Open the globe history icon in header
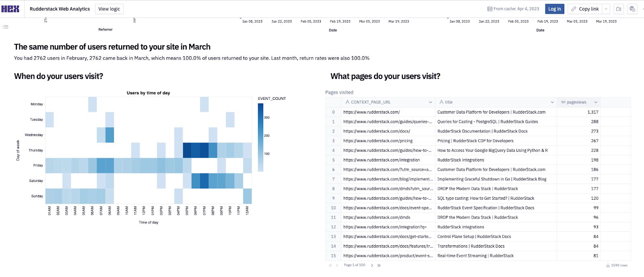Viewport: 644px width, 277px height. [x=632, y=9]
